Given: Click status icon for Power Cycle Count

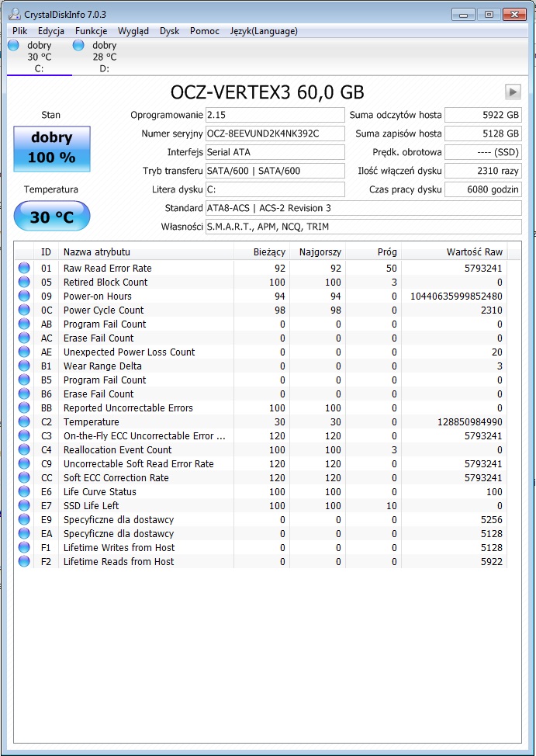Looking at the screenshot, I should click(x=24, y=310).
